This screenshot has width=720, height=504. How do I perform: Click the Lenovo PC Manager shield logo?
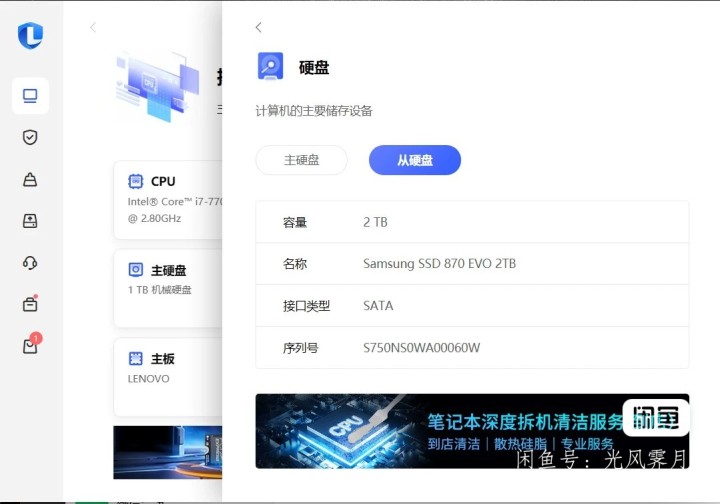(30, 35)
